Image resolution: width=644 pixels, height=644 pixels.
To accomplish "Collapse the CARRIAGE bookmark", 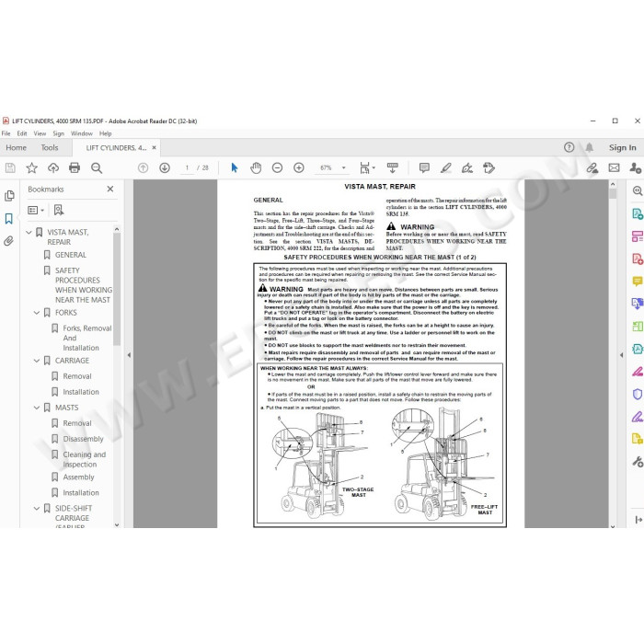I will click(37, 361).
